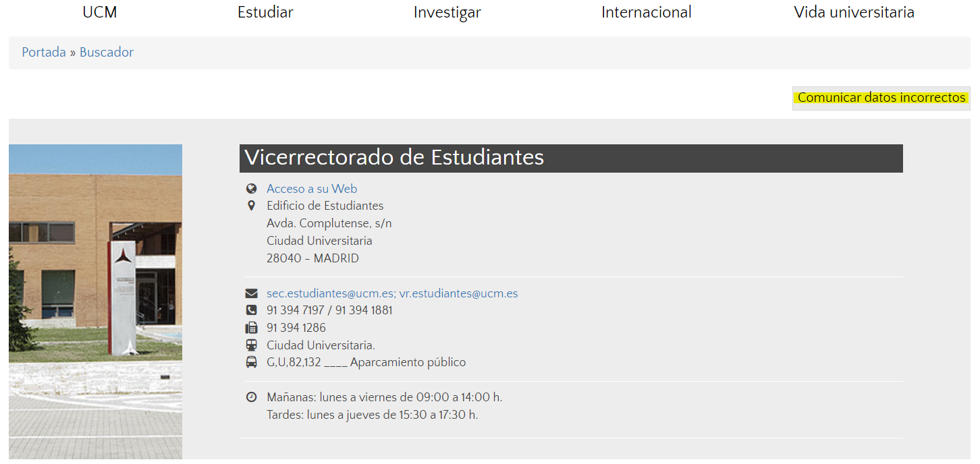Screen dimensions: 980x464
Task: Open the Estudiar menu
Action: pyautogui.click(x=265, y=12)
